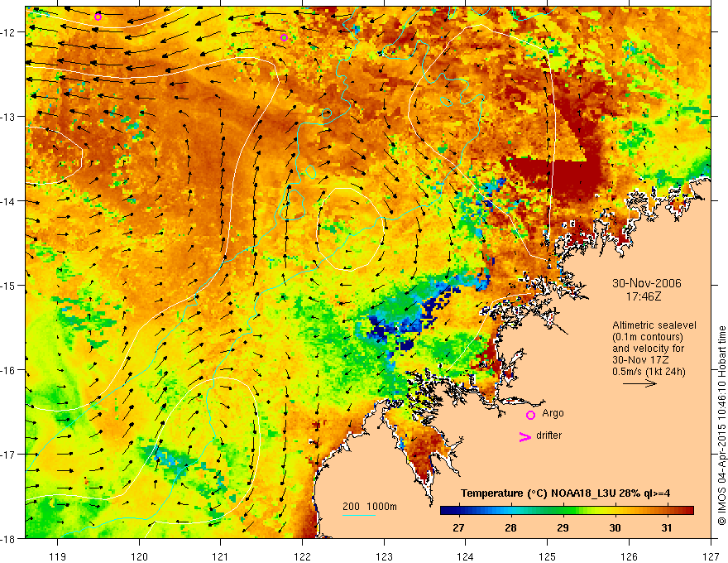The width and height of the screenshot is (728, 563).
Task: Click the latitude axis label '-17'
Action: 9,455
